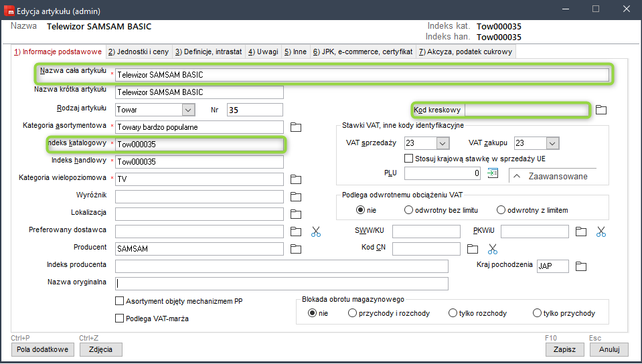Click Anuluj button

(x=609, y=350)
